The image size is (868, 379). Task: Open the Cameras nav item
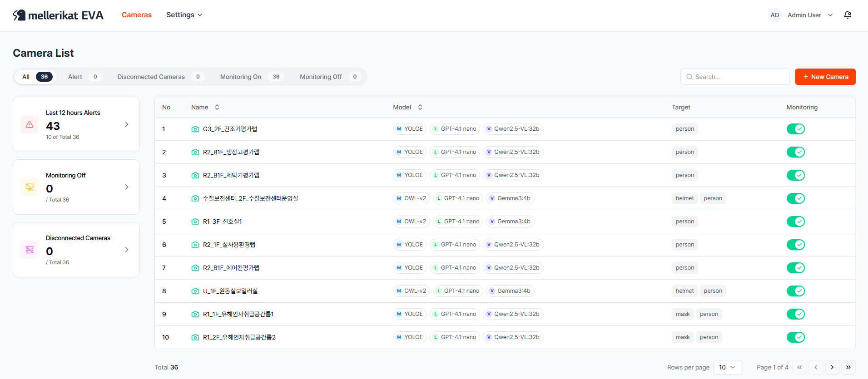tap(137, 15)
